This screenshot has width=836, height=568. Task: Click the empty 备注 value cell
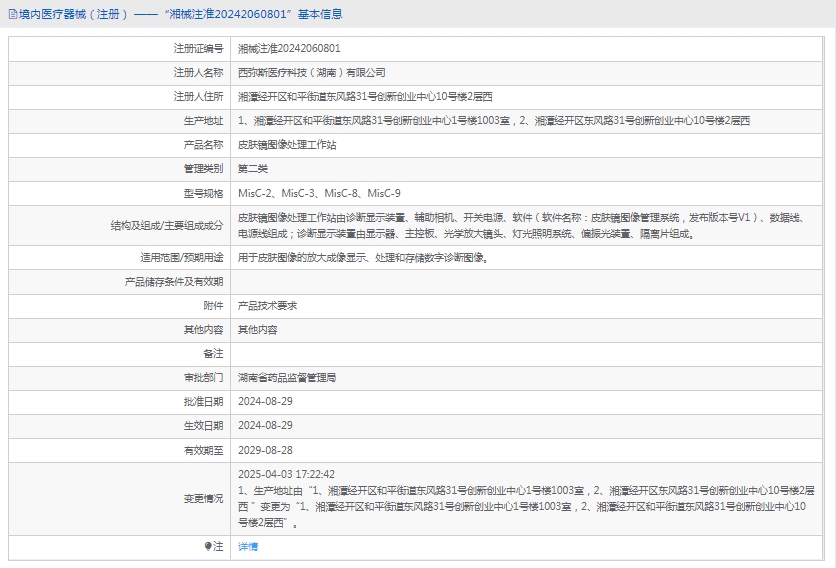[530, 354]
